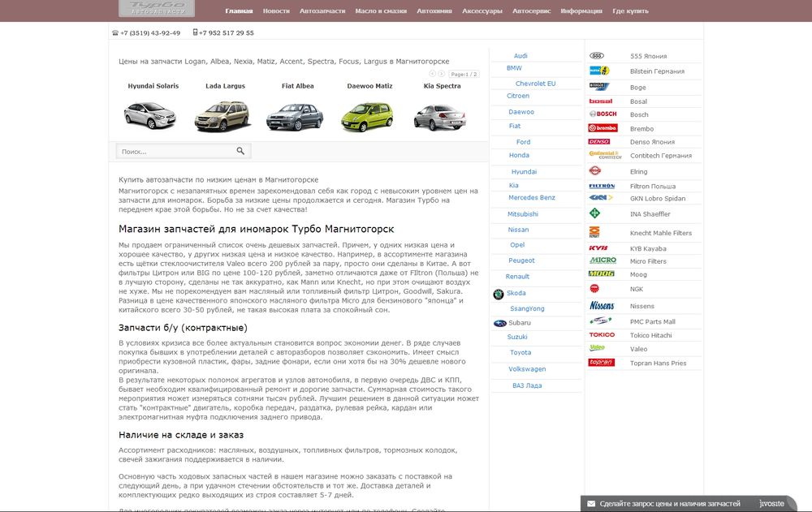Viewport: 812px width, 512px height.
Task: Open the ВАЗ Лада link
Action: click(527, 385)
